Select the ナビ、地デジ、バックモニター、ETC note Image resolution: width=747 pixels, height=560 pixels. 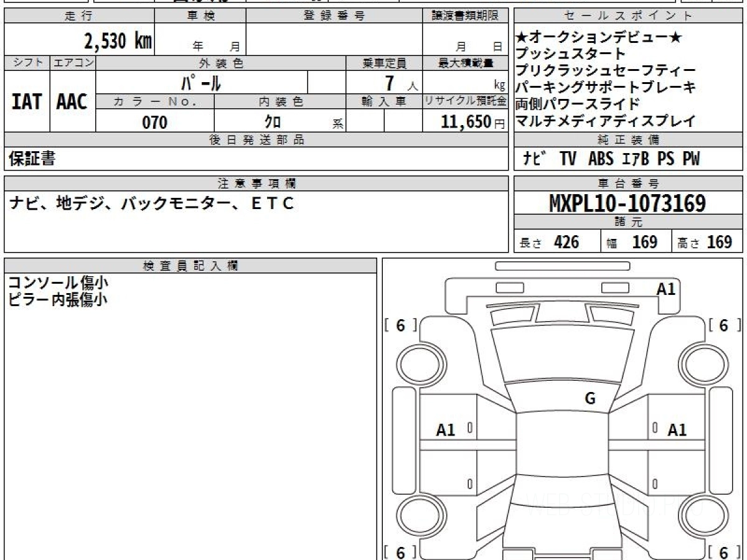pos(151,203)
